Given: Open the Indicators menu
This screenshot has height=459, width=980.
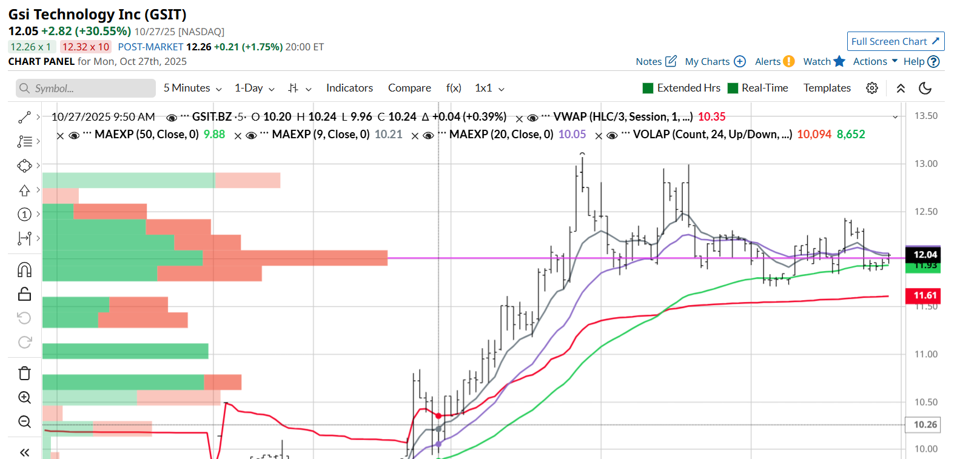Looking at the screenshot, I should (x=349, y=89).
